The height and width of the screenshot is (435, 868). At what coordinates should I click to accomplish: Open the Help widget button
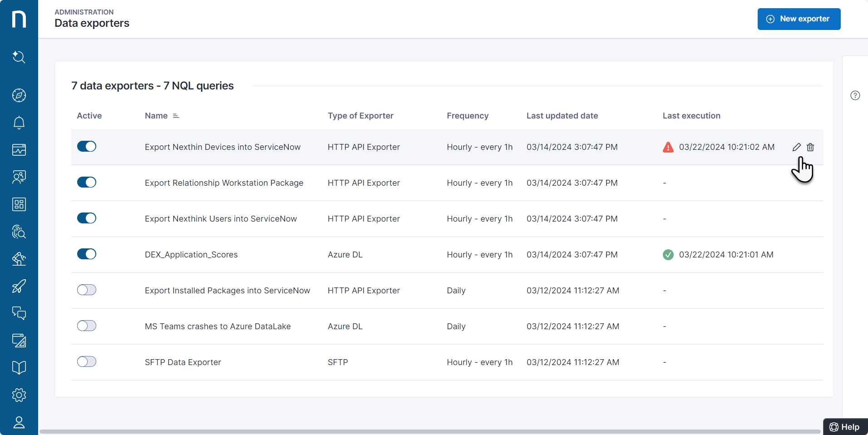click(x=845, y=427)
